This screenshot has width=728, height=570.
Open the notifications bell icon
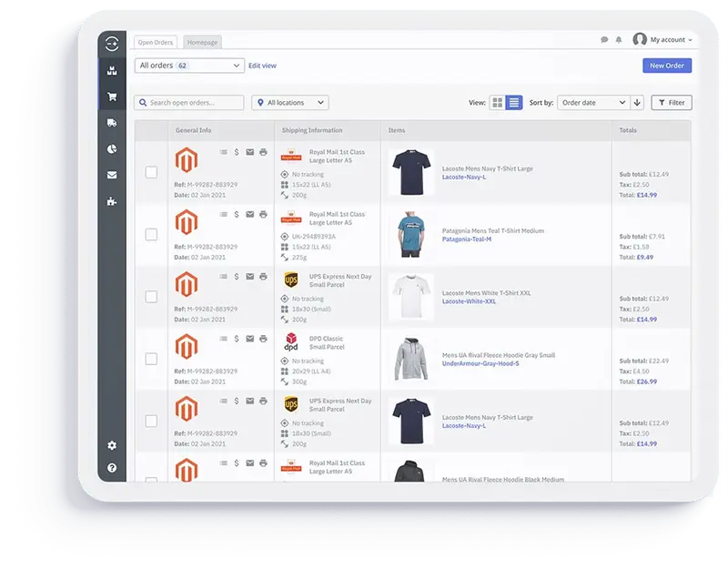(x=619, y=40)
